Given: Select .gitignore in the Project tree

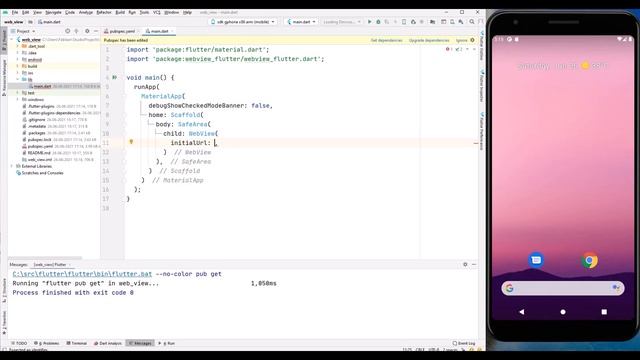Looking at the screenshot, I should pyautogui.click(x=37, y=120).
